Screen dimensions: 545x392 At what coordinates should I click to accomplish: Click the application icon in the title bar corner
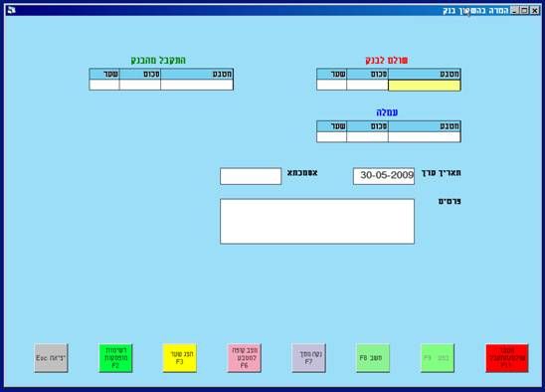12,10
